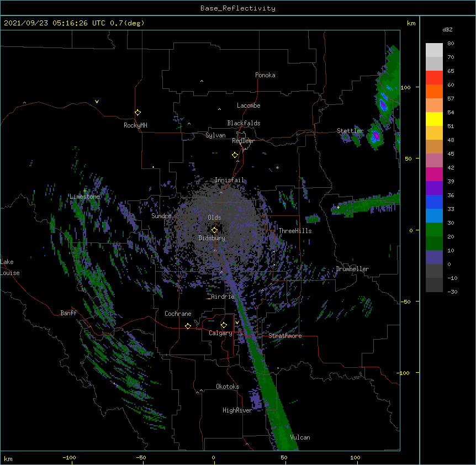
Task: Click the -50 tick on right axis
Action: [405, 302]
